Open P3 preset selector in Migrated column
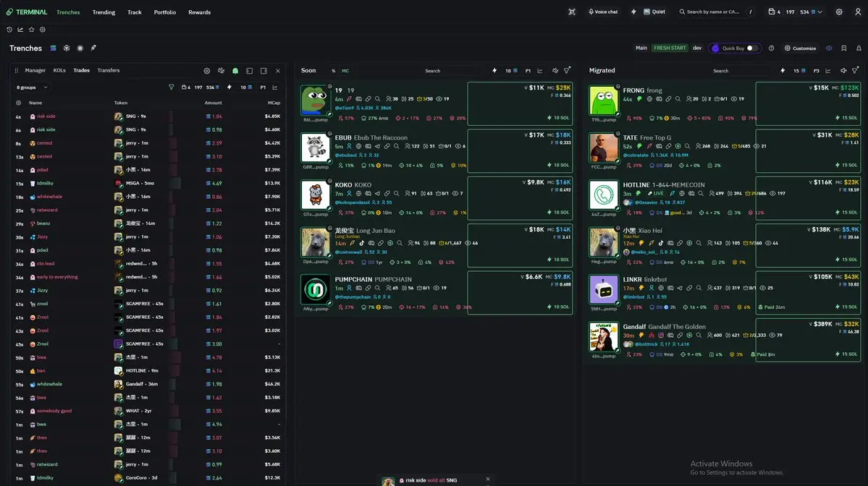 tap(816, 71)
